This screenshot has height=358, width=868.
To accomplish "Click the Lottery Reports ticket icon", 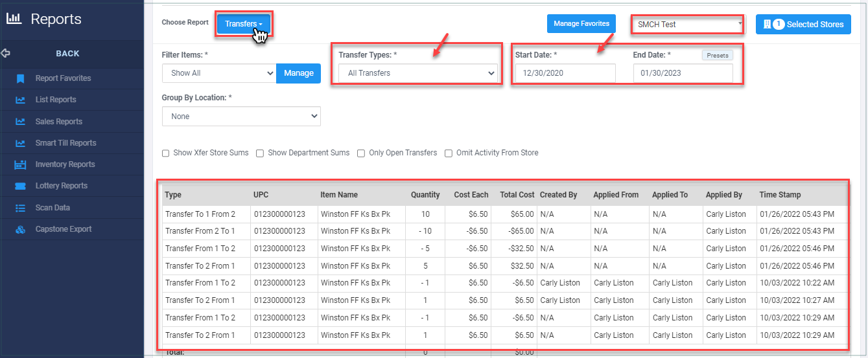I will (20, 186).
